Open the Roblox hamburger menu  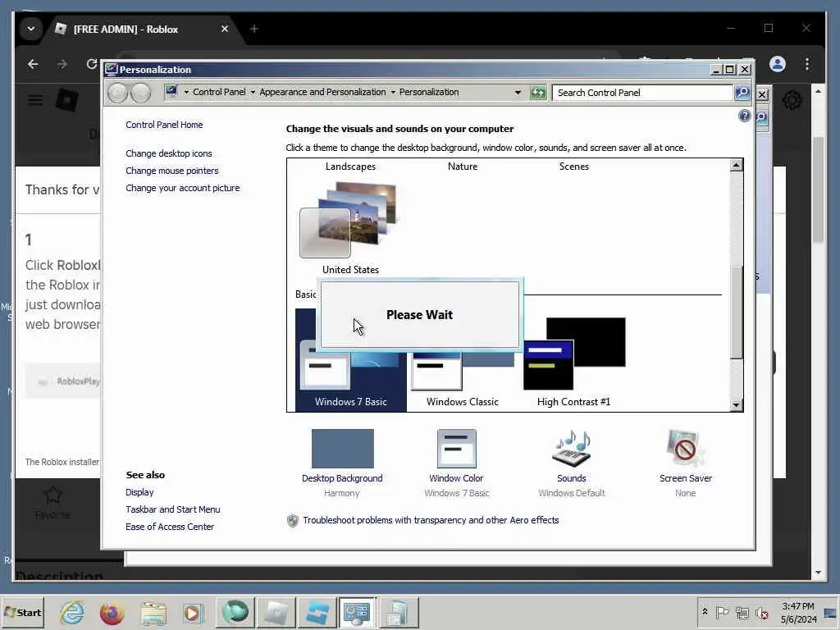[35, 100]
